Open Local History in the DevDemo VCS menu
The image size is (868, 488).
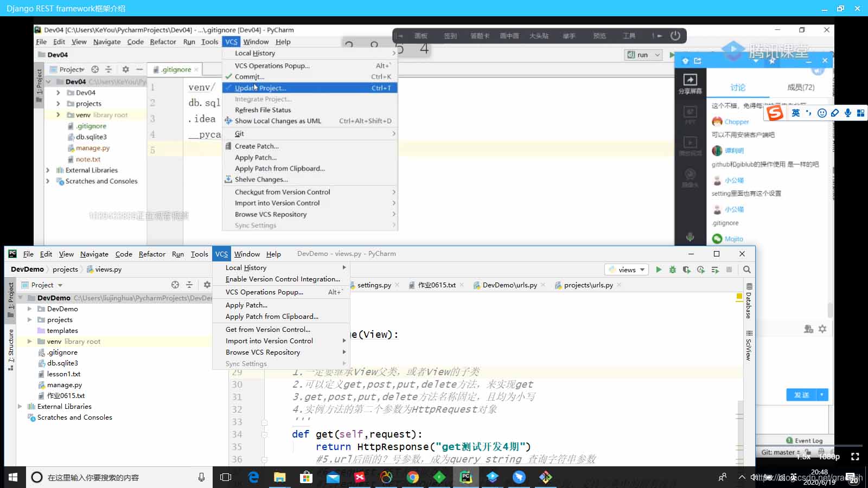280,267
